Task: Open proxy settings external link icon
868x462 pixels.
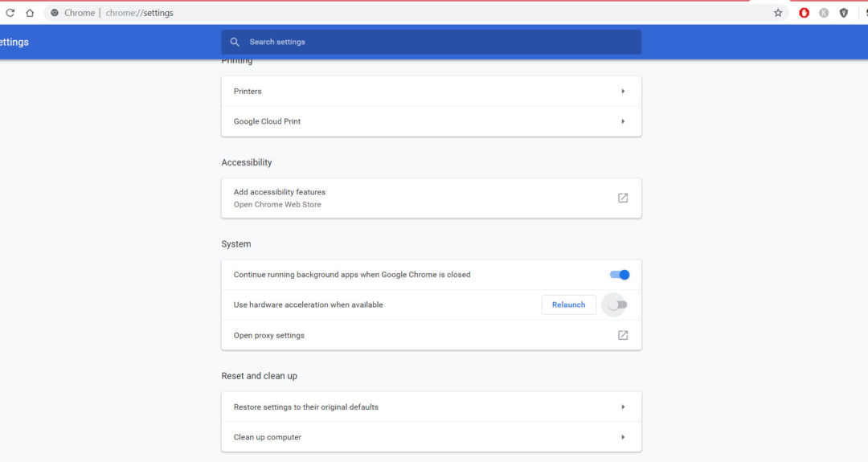Action: click(623, 335)
